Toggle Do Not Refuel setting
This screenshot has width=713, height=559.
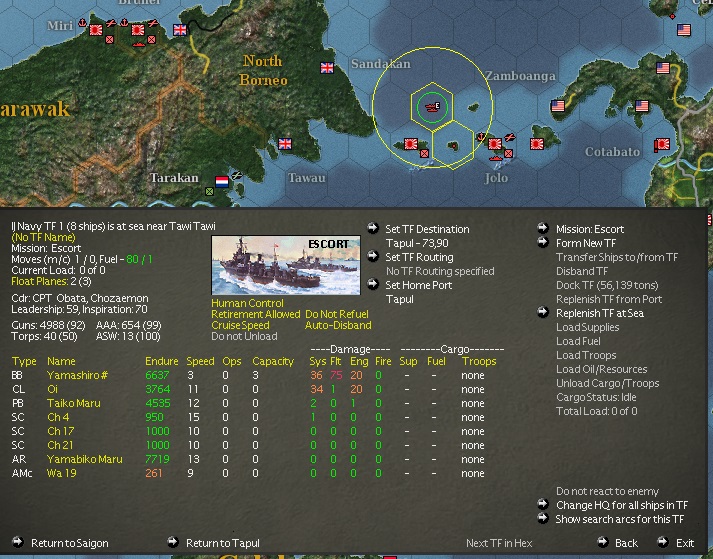pos(337,314)
